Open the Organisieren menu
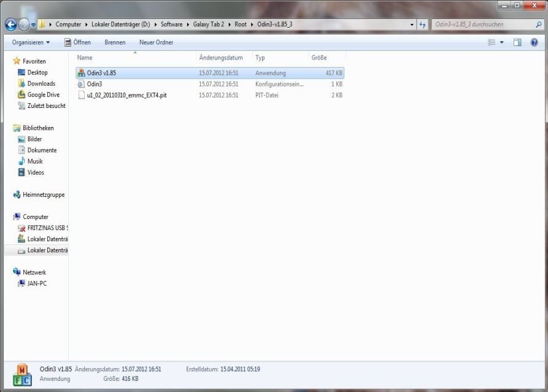The height and width of the screenshot is (392, 548). [31, 42]
